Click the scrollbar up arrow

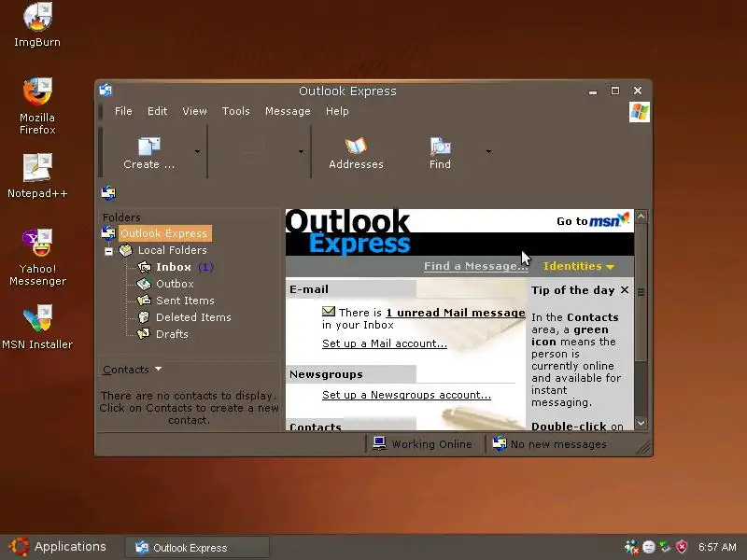click(x=641, y=217)
